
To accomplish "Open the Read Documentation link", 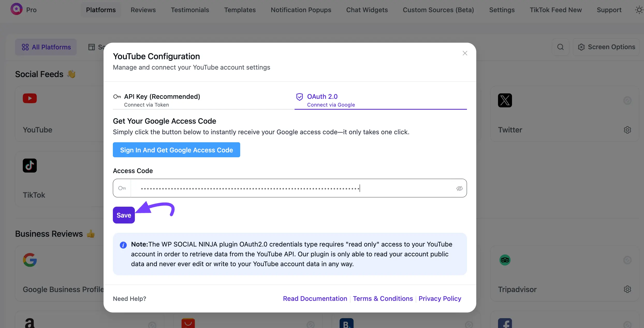I will [315, 298].
